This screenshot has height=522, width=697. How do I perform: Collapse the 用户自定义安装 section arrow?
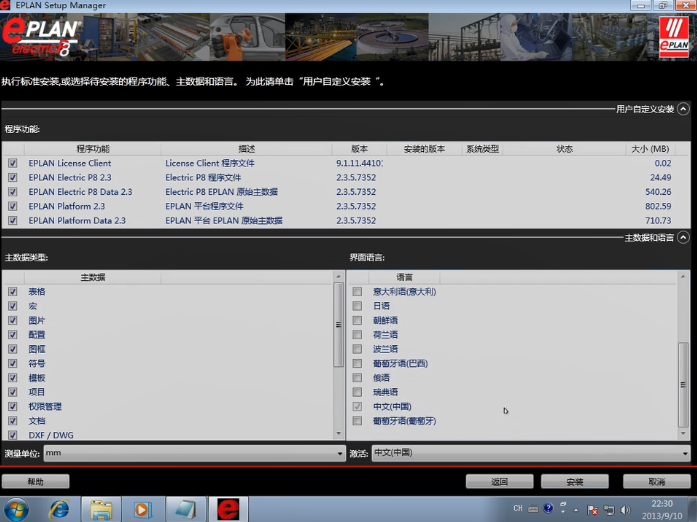pos(683,108)
